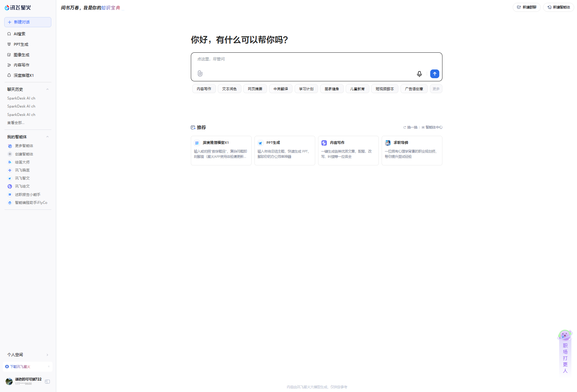The image size is (577, 392).
Task: Open the 深度推理模型X1 recommendation card
Action: click(221, 150)
